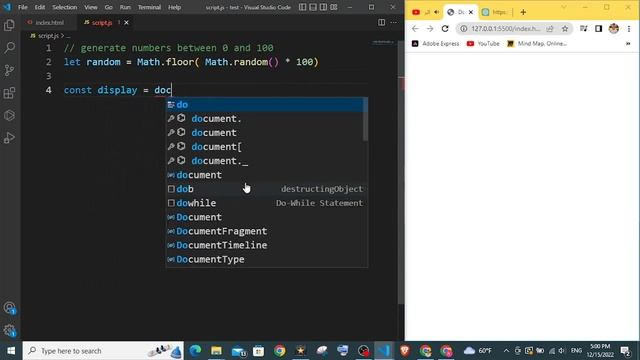The width and height of the screenshot is (640, 360).
Task: Open the Edit menu
Action: [40, 7]
